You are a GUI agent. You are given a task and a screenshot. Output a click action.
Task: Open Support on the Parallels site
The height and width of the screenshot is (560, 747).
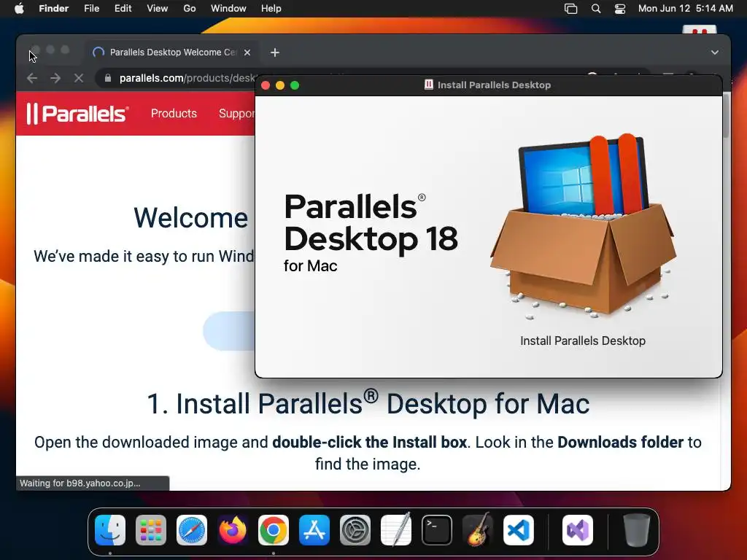tap(237, 113)
